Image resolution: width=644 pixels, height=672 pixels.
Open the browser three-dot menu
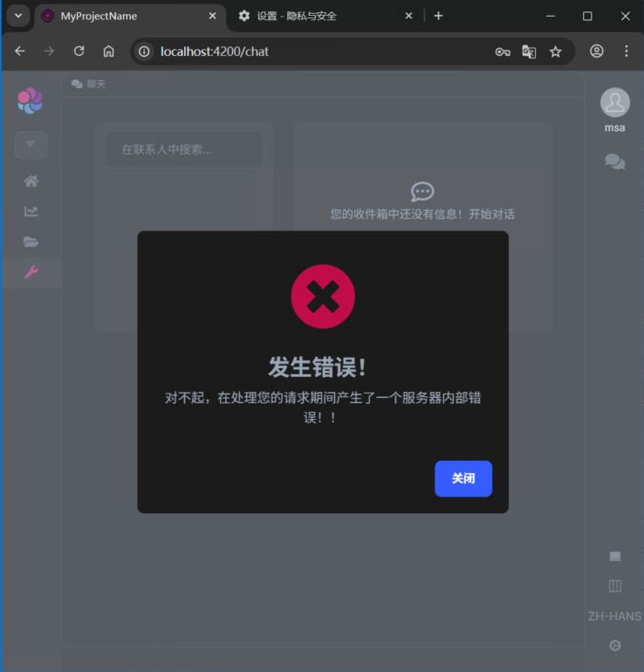click(x=627, y=51)
